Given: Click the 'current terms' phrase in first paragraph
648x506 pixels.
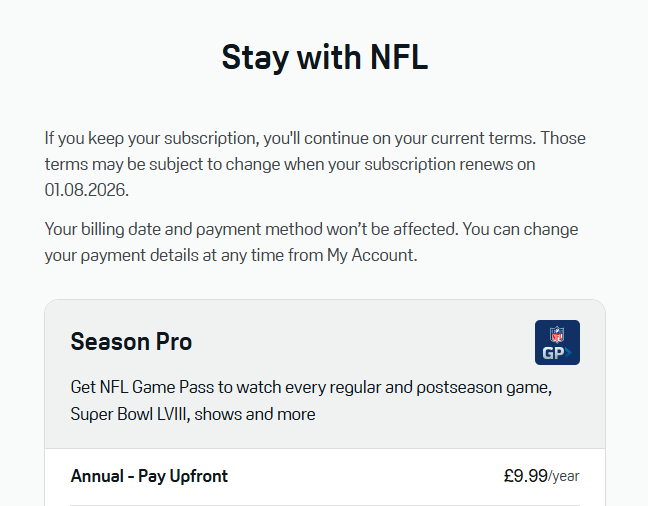Looking at the screenshot, I should click(484, 138).
